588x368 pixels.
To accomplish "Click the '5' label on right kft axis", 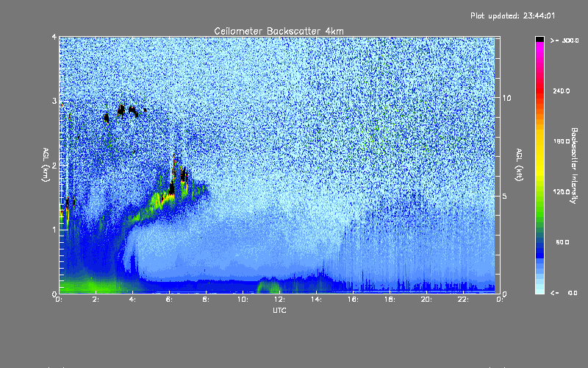I will pyautogui.click(x=505, y=197).
